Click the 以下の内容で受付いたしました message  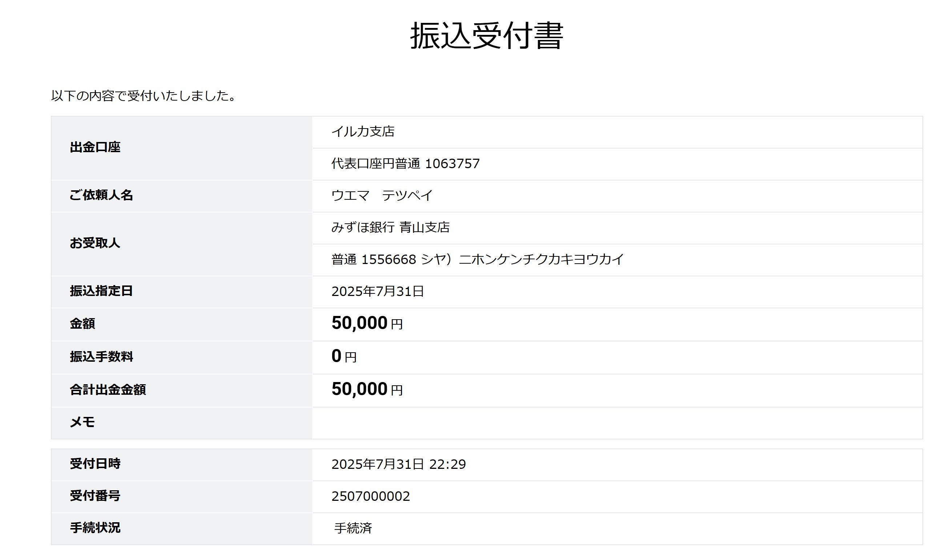pyautogui.click(x=144, y=96)
